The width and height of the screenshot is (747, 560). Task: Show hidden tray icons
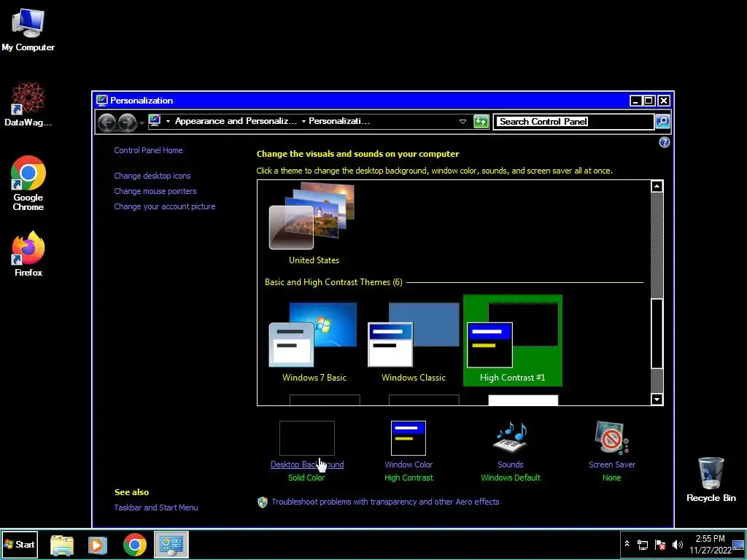click(x=627, y=544)
